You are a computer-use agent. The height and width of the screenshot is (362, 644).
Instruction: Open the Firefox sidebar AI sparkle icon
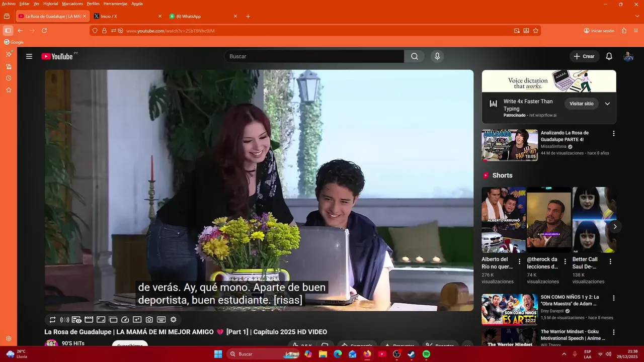[x=9, y=54]
